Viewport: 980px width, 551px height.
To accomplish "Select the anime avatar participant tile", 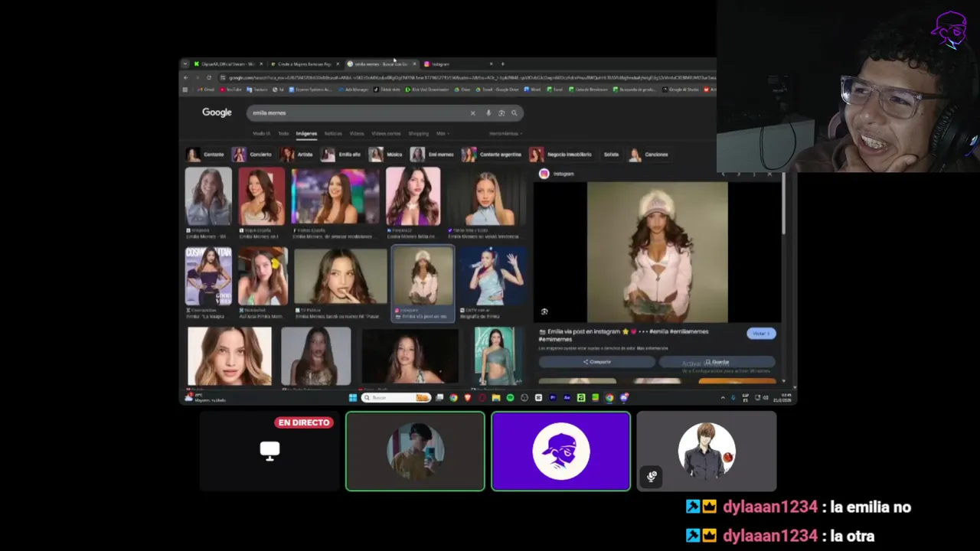I will [x=707, y=452].
